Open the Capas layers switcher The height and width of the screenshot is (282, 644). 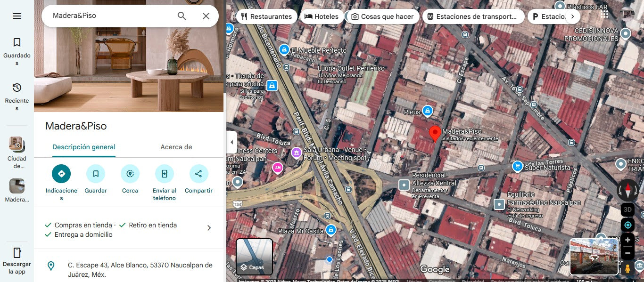click(254, 257)
